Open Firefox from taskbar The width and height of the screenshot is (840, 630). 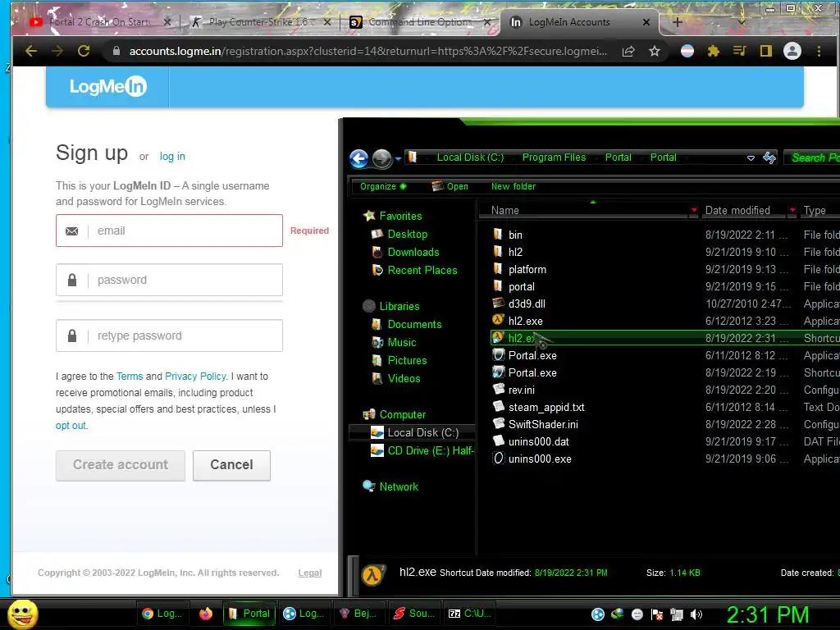[206, 614]
